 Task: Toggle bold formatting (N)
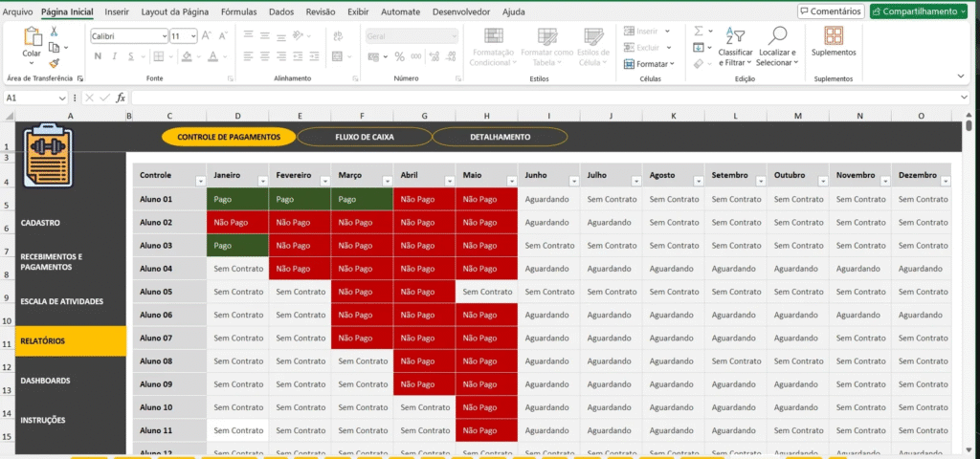click(x=97, y=56)
